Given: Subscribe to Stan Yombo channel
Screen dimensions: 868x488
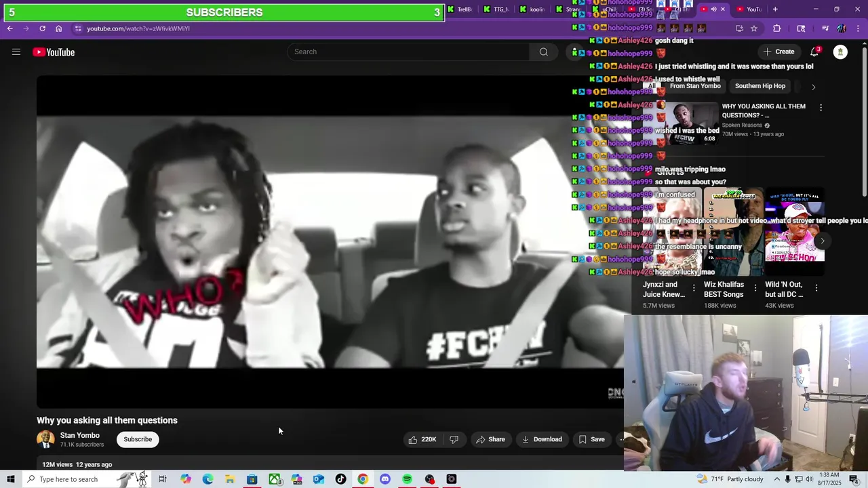Looking at the screenshot, I should pyautogui.click(x=138, y=439).
